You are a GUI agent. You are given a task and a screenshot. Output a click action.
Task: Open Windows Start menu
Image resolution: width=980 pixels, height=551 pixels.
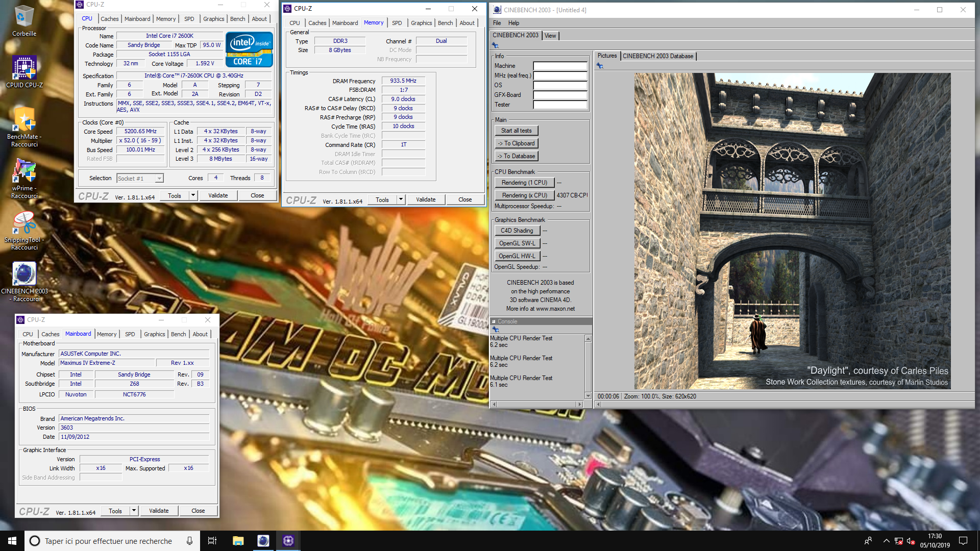click(x=12, y=541)
